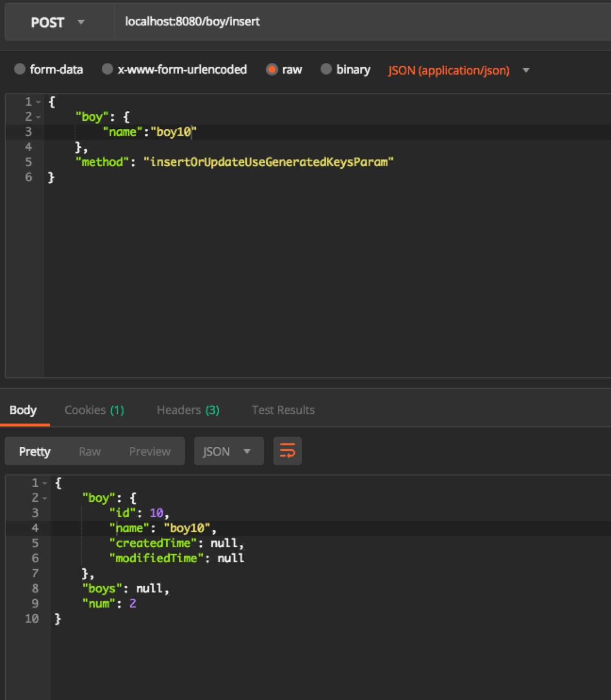
Task: Click the response "boys": null line
Action: point(125,589)
